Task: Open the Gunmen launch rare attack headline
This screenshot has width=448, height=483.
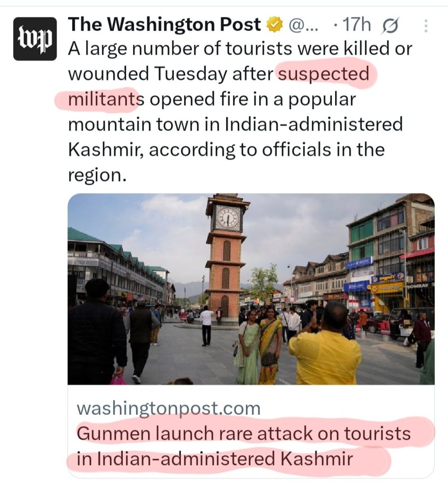Action: click(244, 446)
